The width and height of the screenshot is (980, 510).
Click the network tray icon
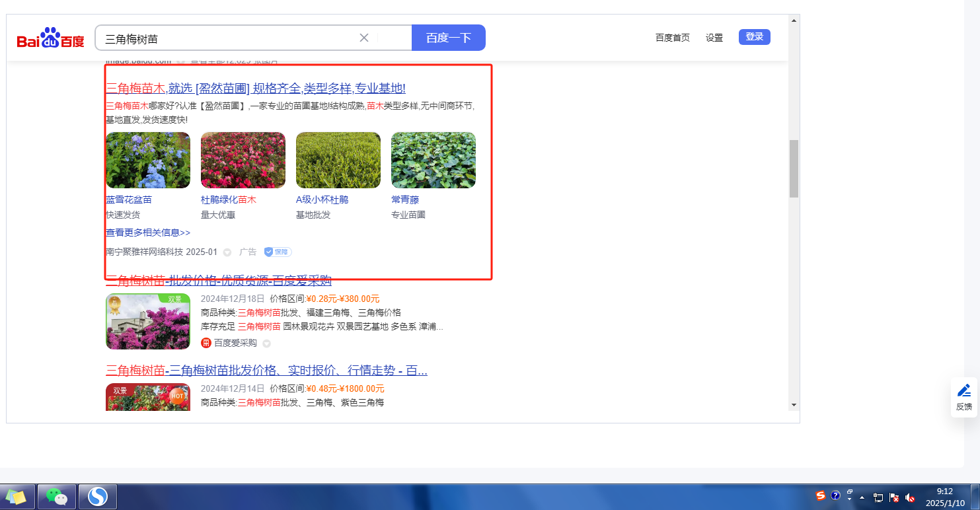coord(878,497)
